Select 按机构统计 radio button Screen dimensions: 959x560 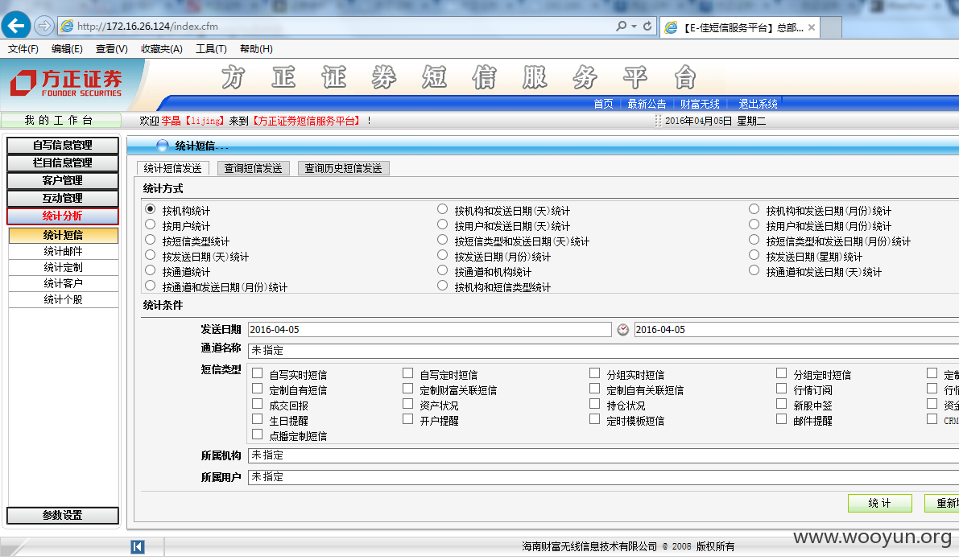point(150,209)
